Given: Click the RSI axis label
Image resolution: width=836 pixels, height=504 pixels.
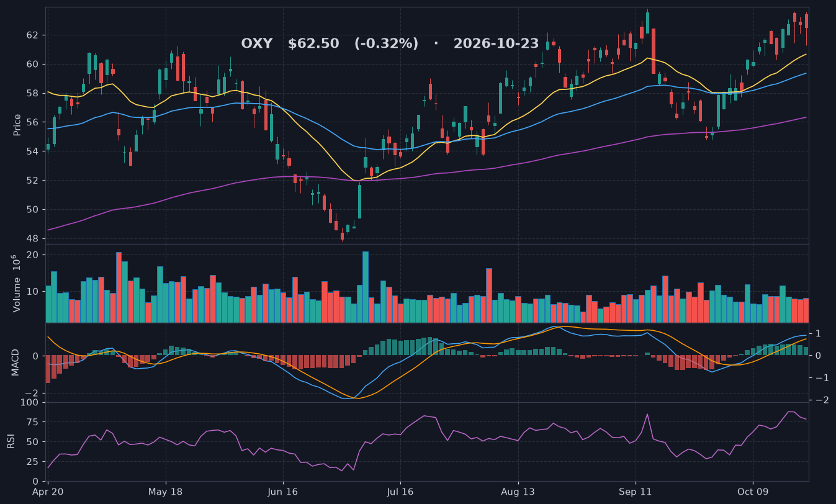Looking at the screenshot, I should click(x=11, y=441).
